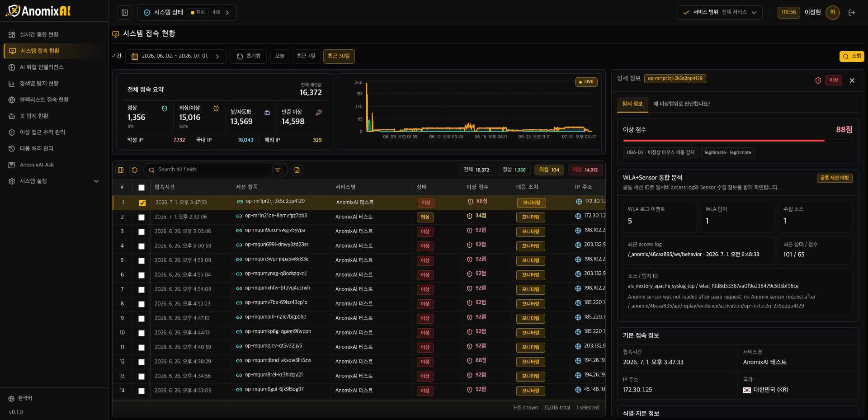Select the 최근 7일 period button
This screenshot has width=868, height=420.
tap(306, 56)
